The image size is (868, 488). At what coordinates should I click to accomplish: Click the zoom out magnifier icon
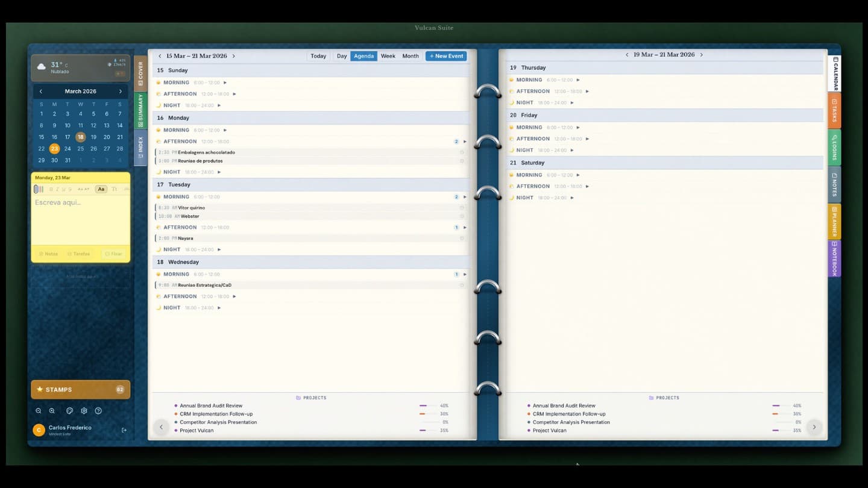[39, 411]
